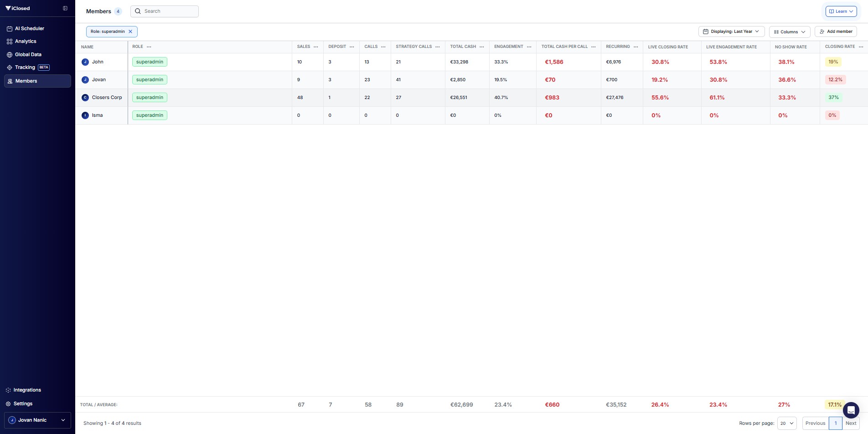Open member John row

[471, 62]
